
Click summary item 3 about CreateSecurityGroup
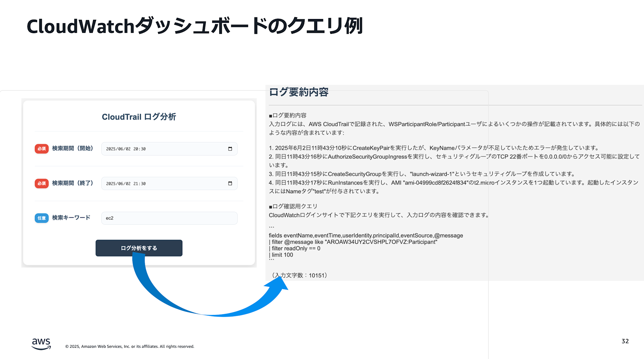[422, 174]
